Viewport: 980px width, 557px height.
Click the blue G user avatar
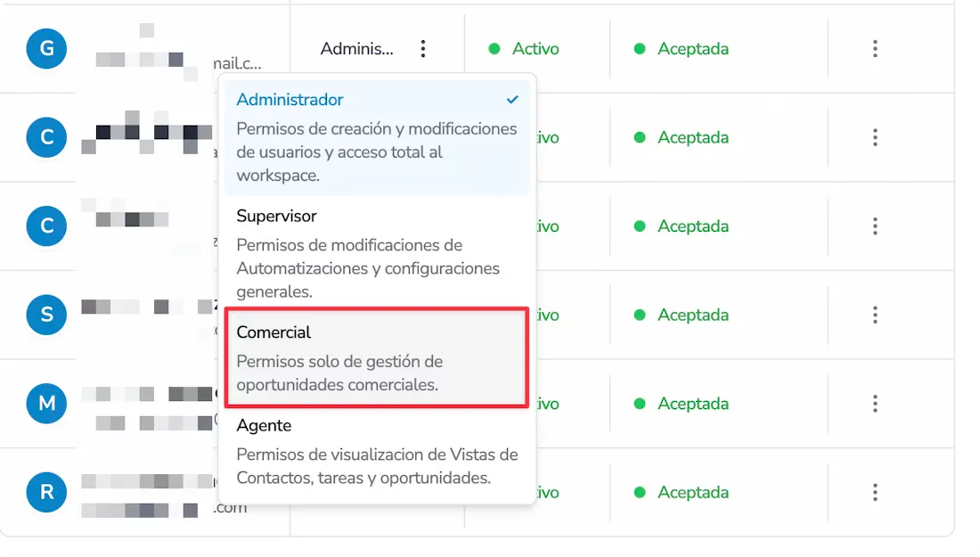click(47, 48)
